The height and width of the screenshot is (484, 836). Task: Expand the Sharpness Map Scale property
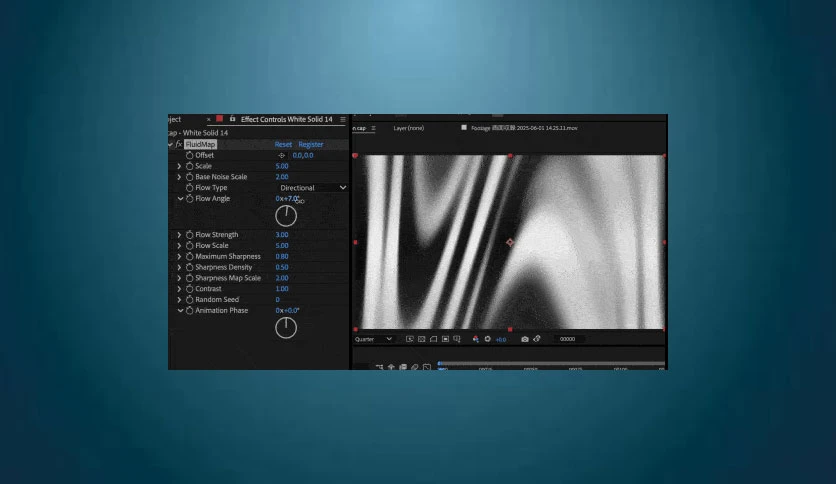point(179,278)
